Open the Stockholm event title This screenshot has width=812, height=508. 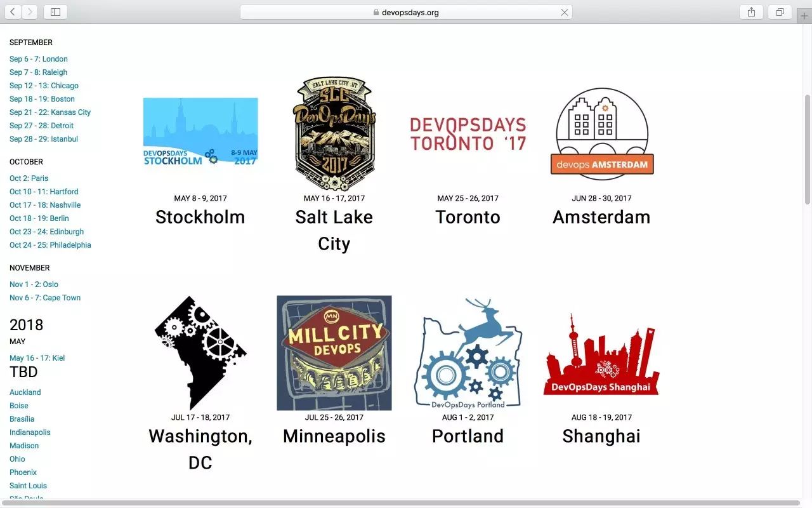200,217
